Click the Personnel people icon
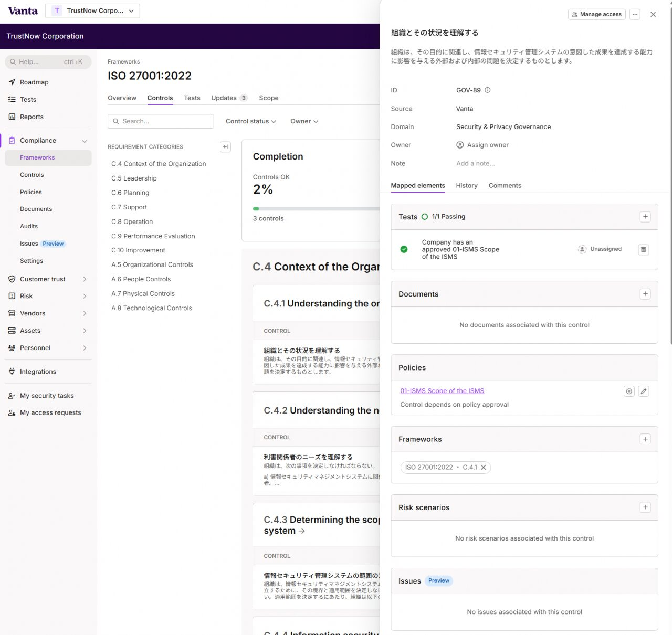The width and height of the screenshot is (672, 635). click(x=12, y=348)
